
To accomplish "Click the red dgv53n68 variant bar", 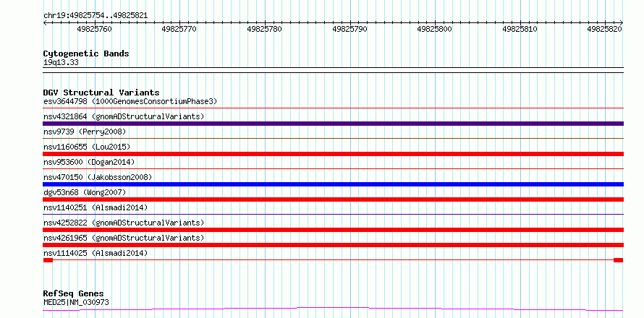I will pos(333,199).
